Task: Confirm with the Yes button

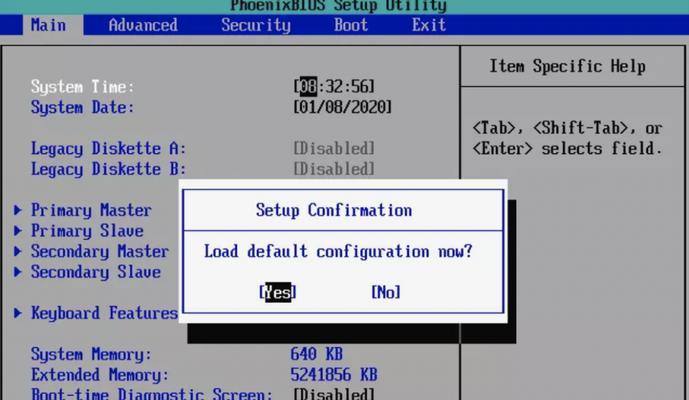Action: (x=278, y=292)
